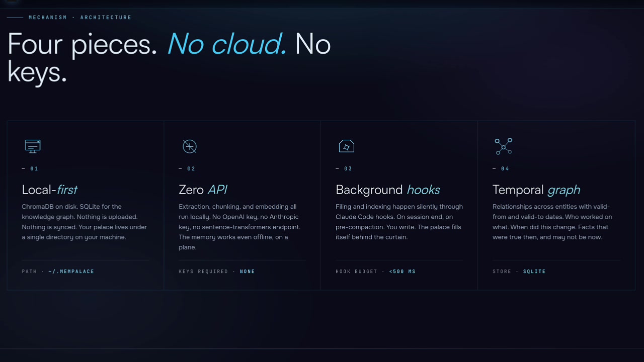Viewport: 644px width, 362px height.
Task: Click the "STORE" footer label
Action: tap(502, 271)
